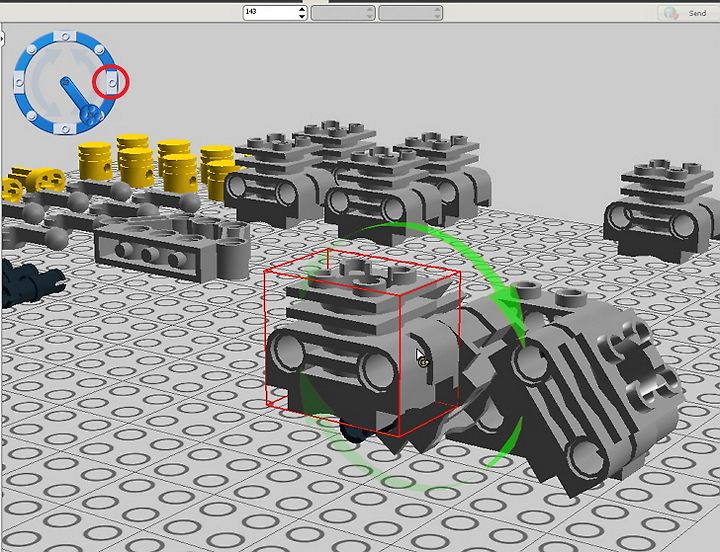Click the wheel's upper-left snap dot
Screen dimensions: 720x552
31,50
